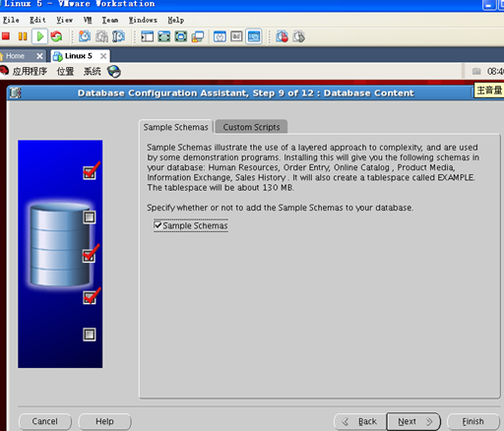Image resolution: width=504 pixels, height=431 pixels.
Task: Open the 系统 system menu
Action: 92,71
